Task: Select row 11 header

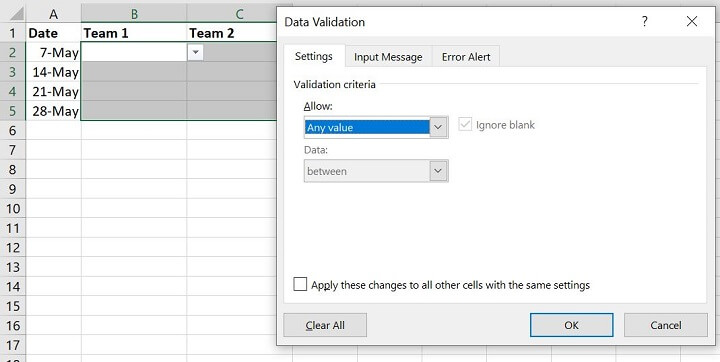Action: click(12, 228)
